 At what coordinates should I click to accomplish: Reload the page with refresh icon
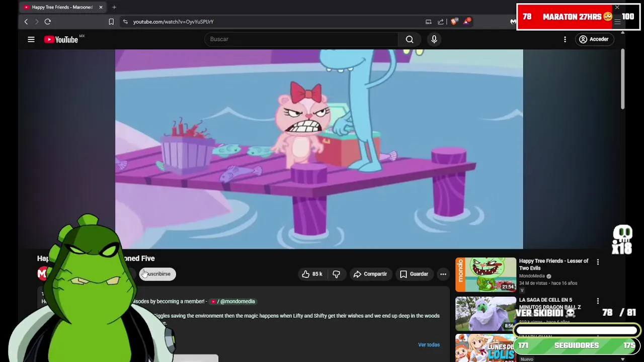48,22
